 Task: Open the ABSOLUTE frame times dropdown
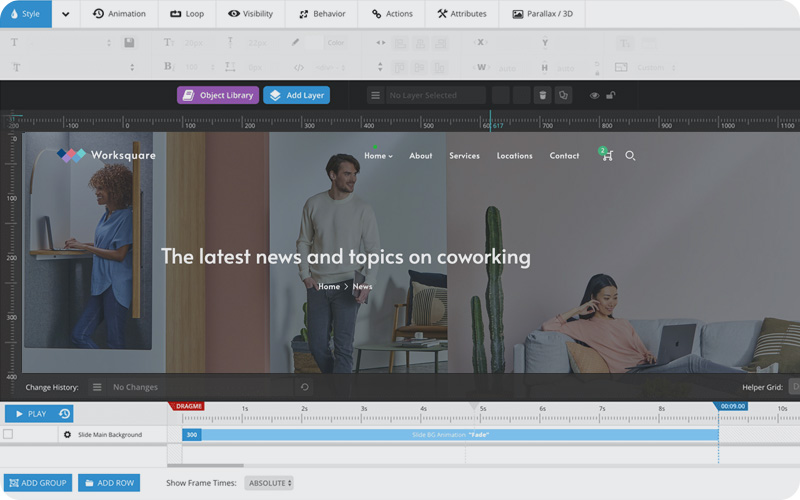click(269, 483)
